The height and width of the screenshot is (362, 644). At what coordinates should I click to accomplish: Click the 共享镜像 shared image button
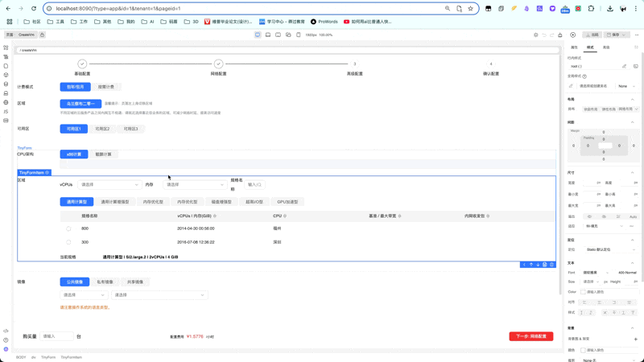click(135, 282)
